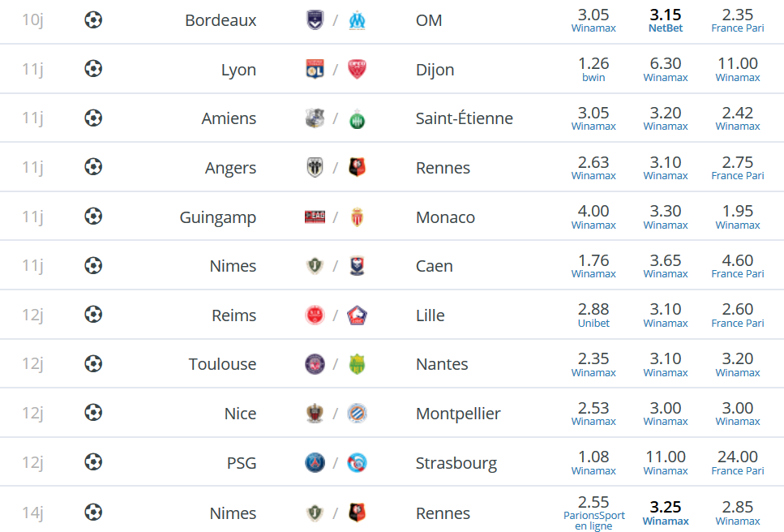This screenshot has width=784, height=532.
Task: Click the Dijon club crest icon
Action: click(357, 70)
